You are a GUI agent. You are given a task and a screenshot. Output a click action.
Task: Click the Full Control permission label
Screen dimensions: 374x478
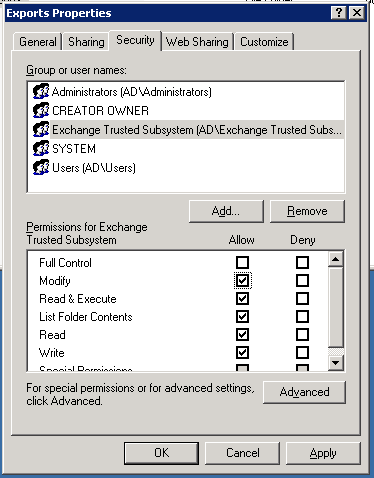click(x=65, y=263)
